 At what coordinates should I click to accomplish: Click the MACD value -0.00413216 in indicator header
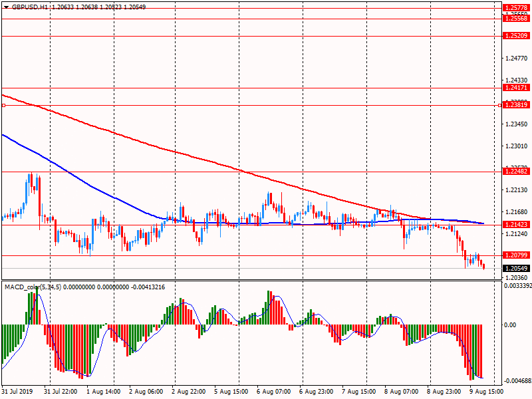pos(148,287)
